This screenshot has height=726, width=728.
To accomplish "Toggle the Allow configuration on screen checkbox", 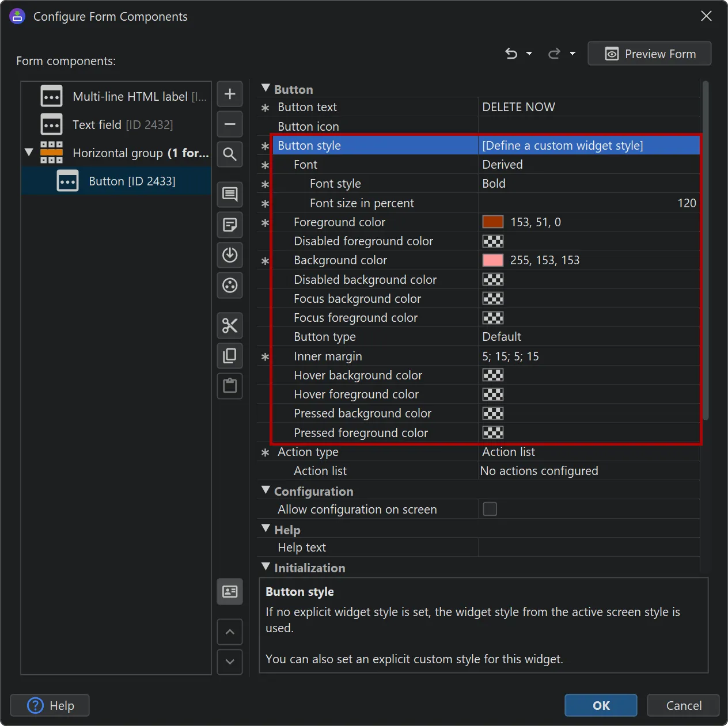I will point(490,509).
